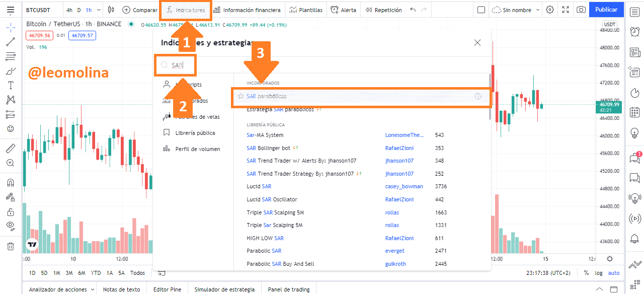Toggle the auto scale
Screen dimensions: 644x294
pos(614,273)
